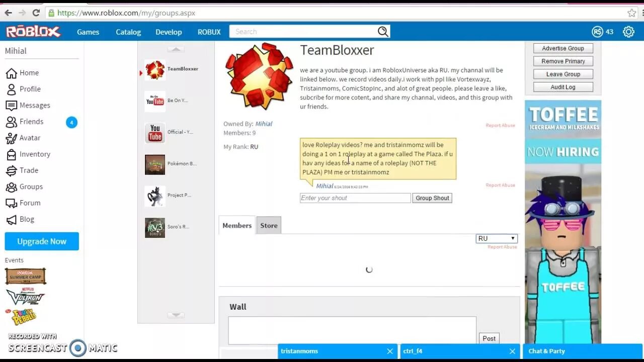644x362 pixels.
Task: Click the Profile person icon
Action: click(x=11, y=89)
